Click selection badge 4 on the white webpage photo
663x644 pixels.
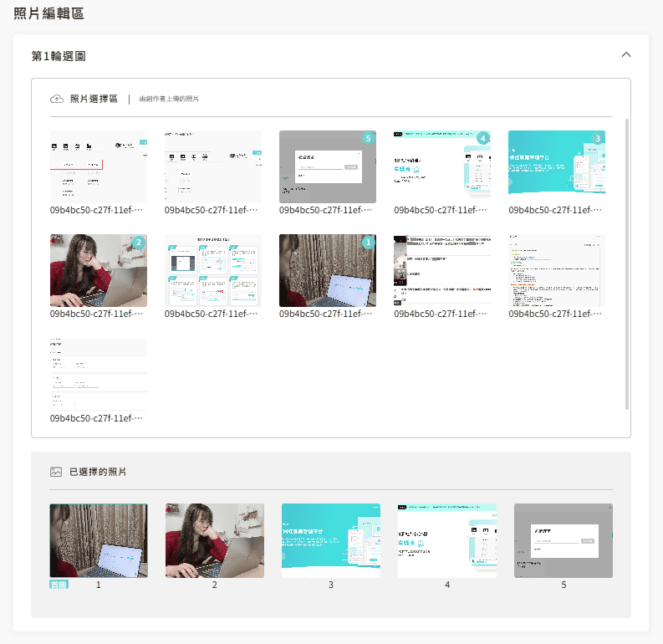pos(482,138)
